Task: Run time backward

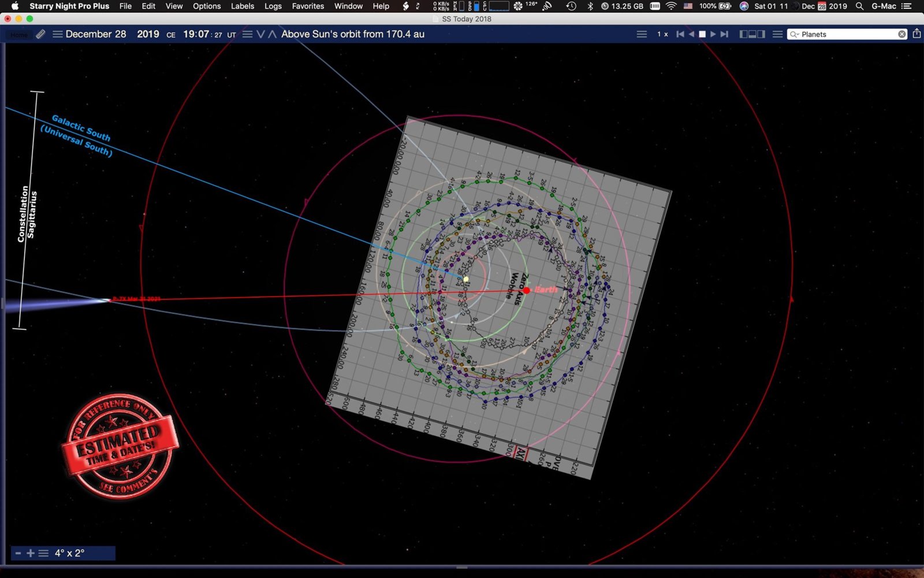Action: (x=691, y=34)
